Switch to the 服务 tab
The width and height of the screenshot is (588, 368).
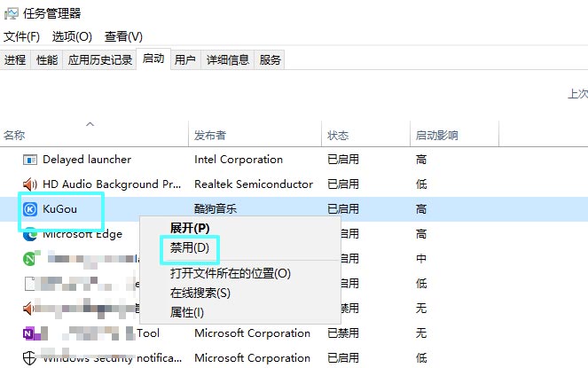[x=270, y=59]
